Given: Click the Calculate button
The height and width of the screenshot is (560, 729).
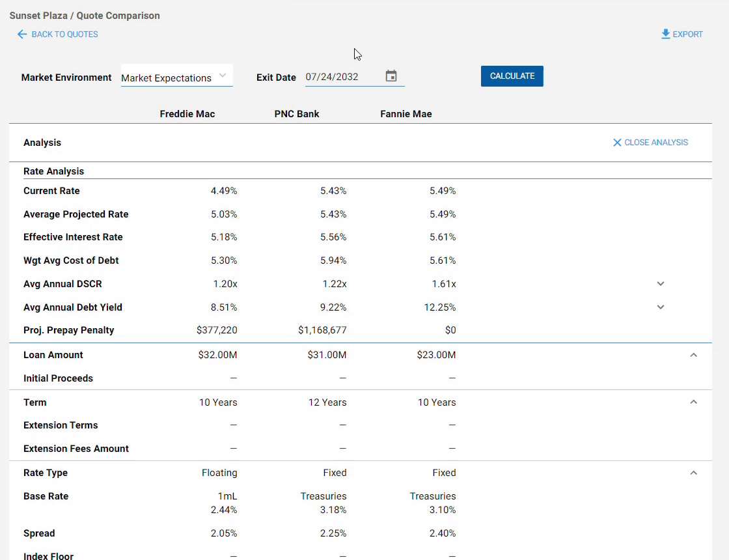Looking at the screenshot, I should point(512,76).
